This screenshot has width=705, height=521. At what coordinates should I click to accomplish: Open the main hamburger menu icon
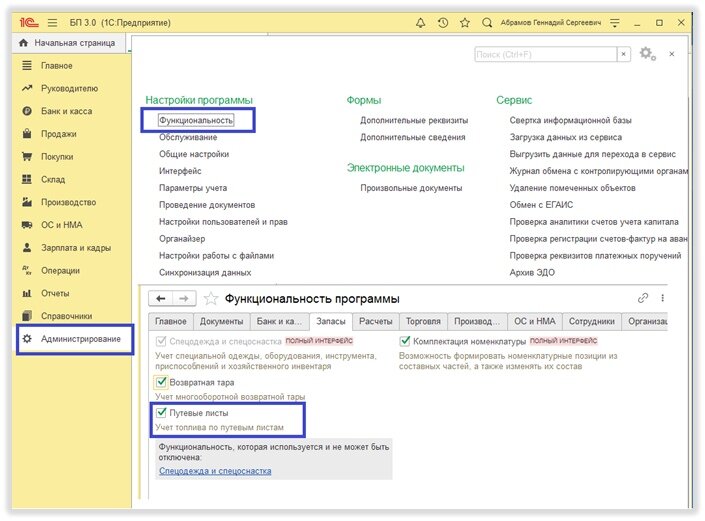(52, 22)
